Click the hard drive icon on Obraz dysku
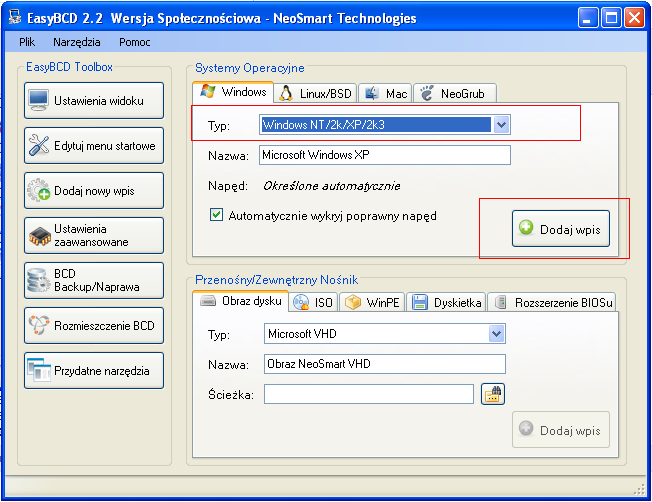652x502 pixels. pyautogui.click(x=208, y=300)
